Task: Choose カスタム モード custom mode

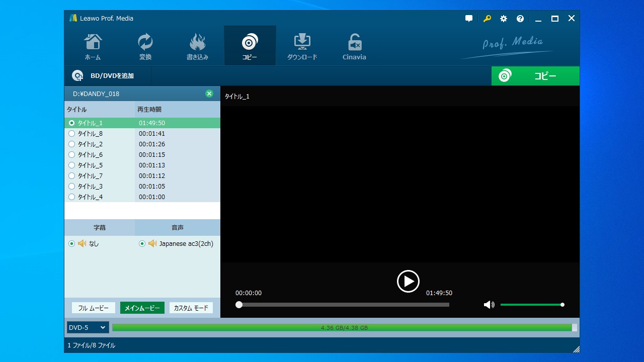Action: 191,308
